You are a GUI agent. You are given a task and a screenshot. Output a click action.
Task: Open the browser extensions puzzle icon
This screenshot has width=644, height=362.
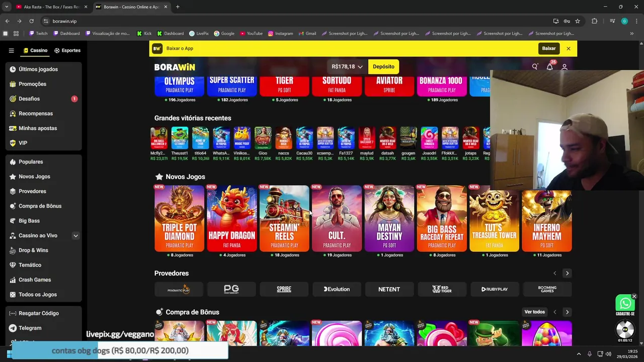(594, 21)
